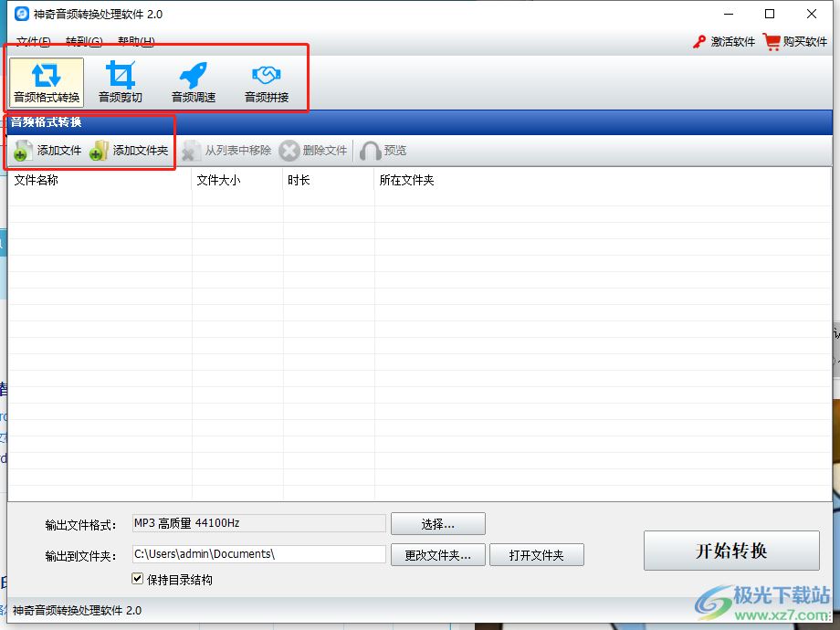Click the 激活软件 key icon

(699, 41)
